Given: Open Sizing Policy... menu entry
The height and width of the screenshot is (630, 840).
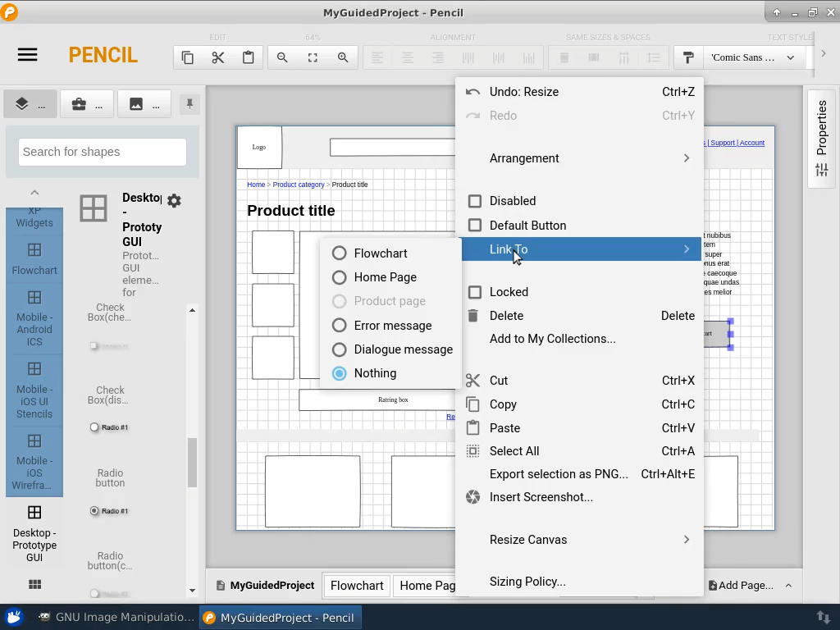Looking at the screenshot, I should (x=579, y=582).
